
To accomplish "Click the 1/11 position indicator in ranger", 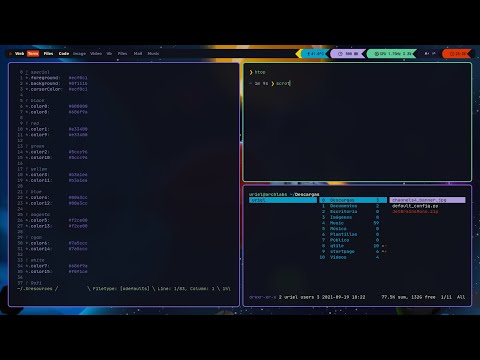I will click(446, 297).
